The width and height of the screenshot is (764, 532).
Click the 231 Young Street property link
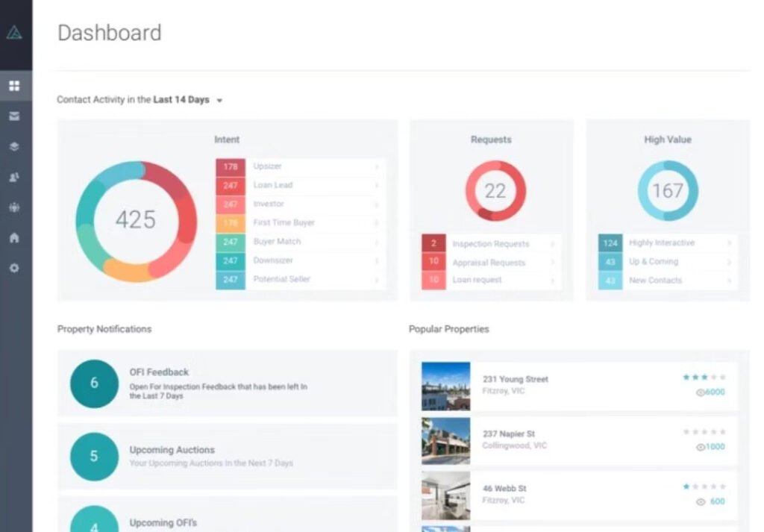[515, 379]
